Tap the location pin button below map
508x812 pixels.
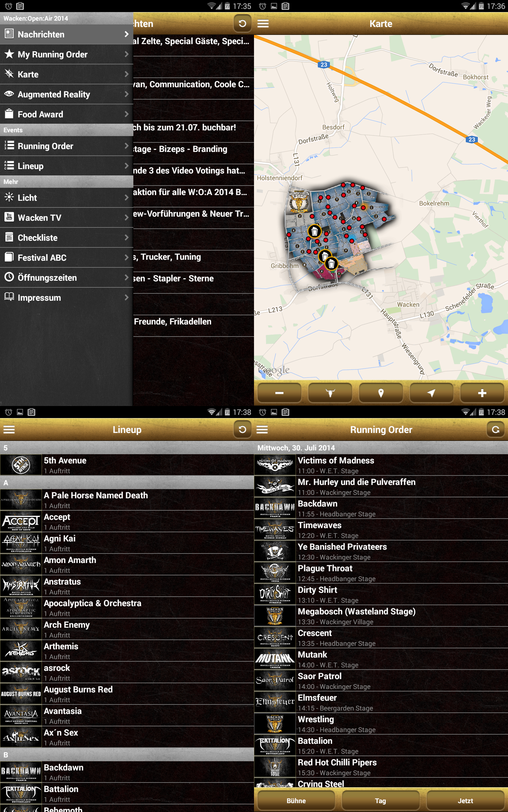tap(381, 393)
